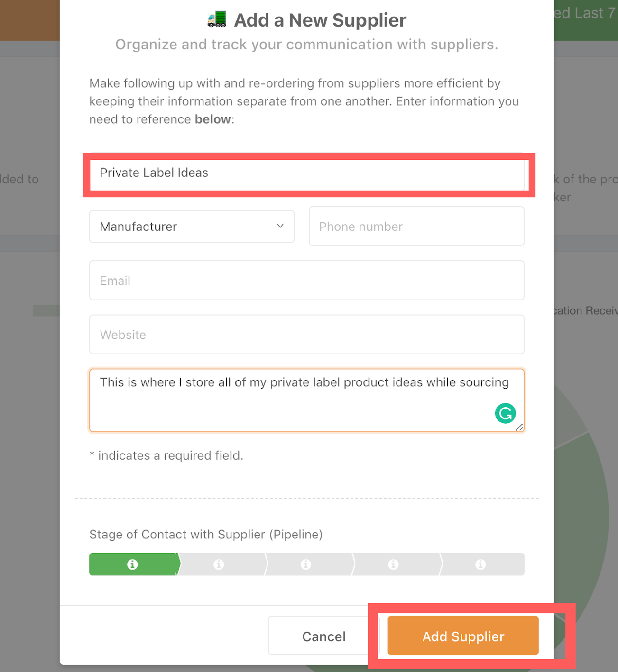Select the first green pipeline stage icon
Viewport: 618px width, 672px height.
(132, 564)
